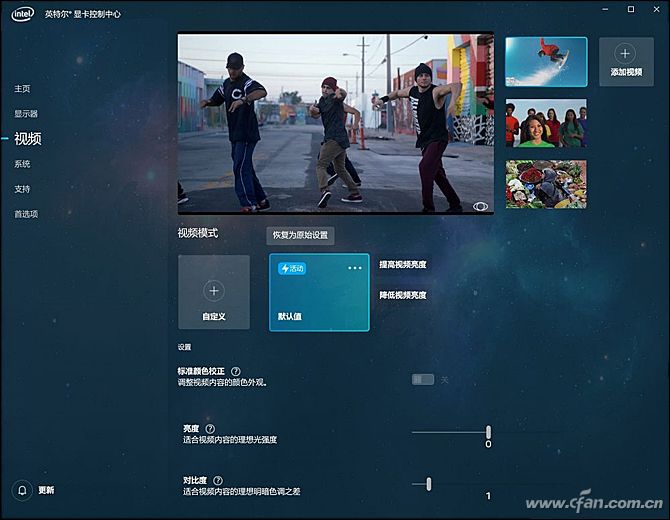Open 首选项 in sidebar
670x520 pixels.
[x=26, y=214]
